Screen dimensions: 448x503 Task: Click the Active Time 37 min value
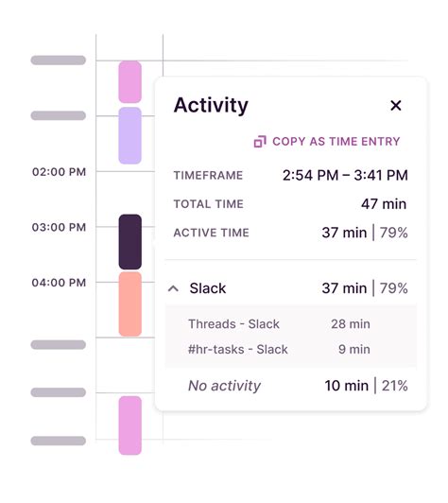click(x=344, y=233)
